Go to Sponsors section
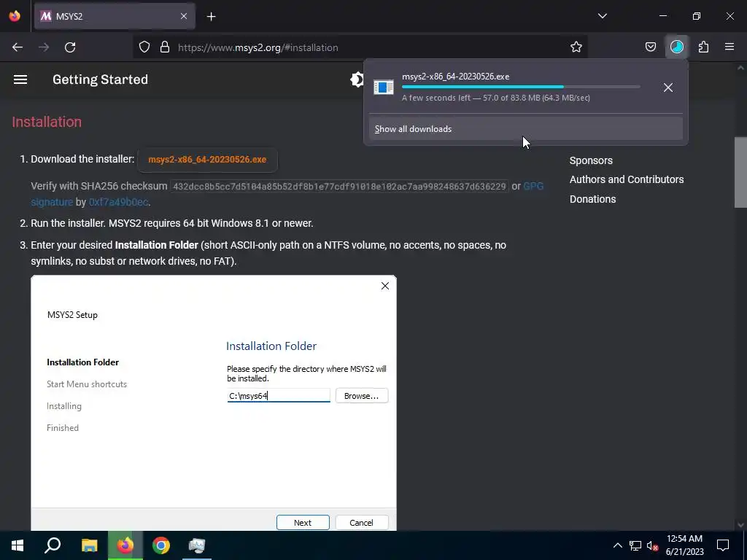 (591, 160)
